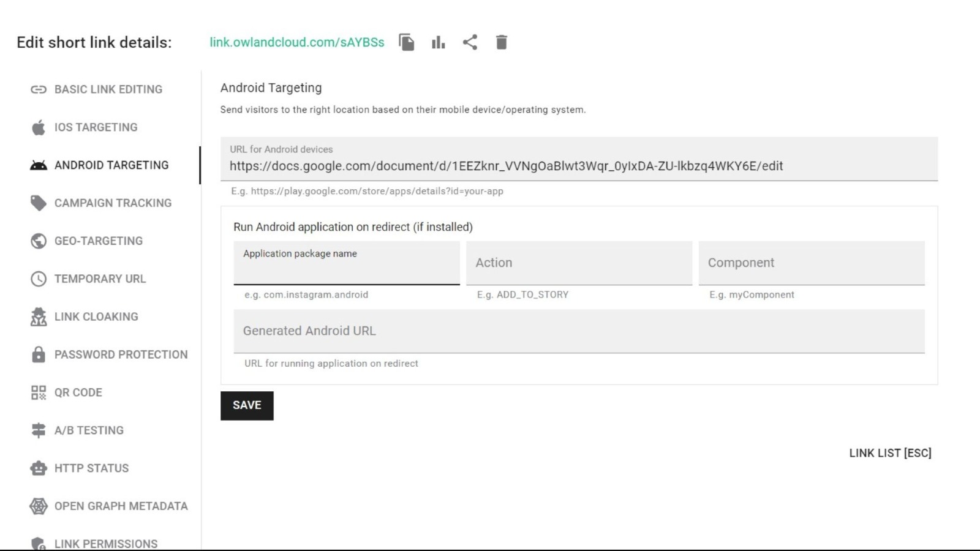Click 'Run Android application on redirect' text
980x551 pixels.
(353, 227)
